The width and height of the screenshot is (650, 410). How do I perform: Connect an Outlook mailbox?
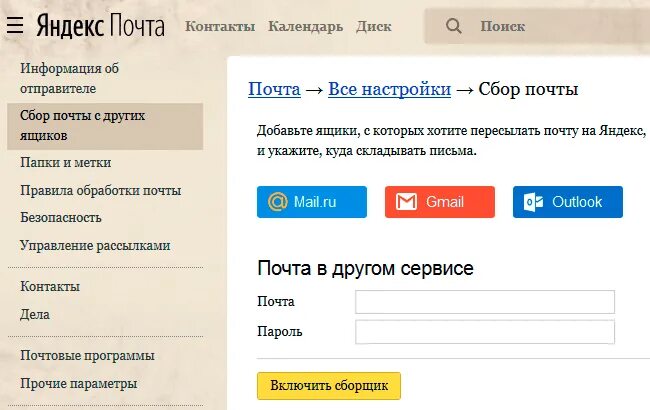[568, 202]
